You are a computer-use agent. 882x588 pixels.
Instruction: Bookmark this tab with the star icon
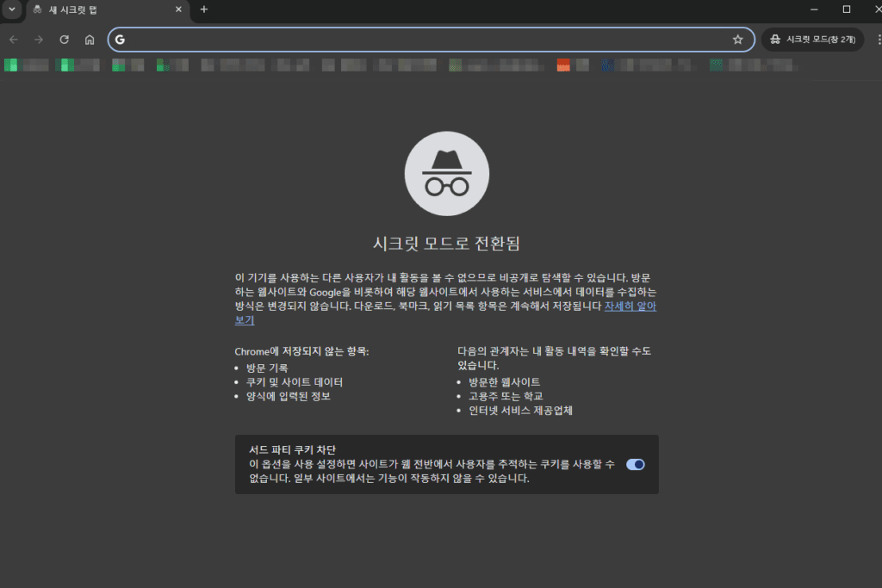(737, 40)
